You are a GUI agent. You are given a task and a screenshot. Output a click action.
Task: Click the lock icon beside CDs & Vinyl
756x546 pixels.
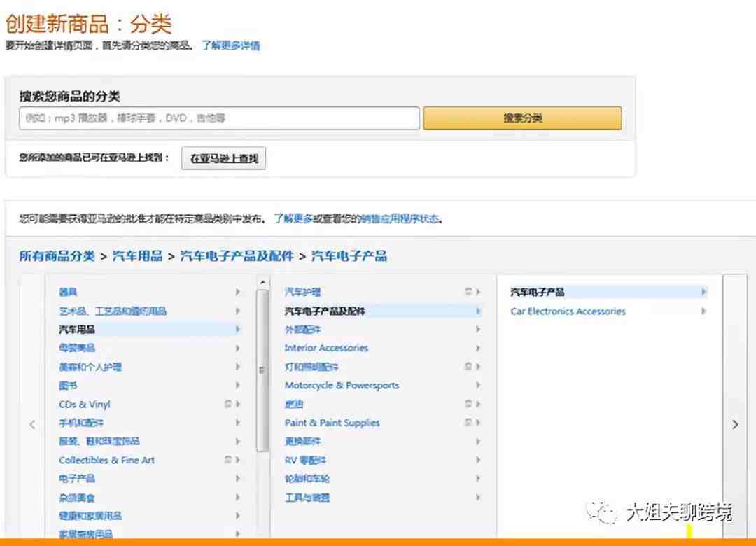click(x=227, y=404)
